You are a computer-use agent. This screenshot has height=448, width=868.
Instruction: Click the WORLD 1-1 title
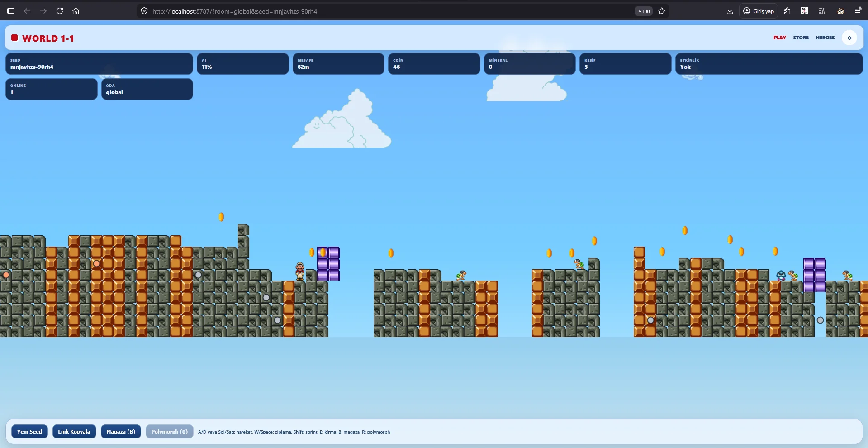[x=48, y=38]
